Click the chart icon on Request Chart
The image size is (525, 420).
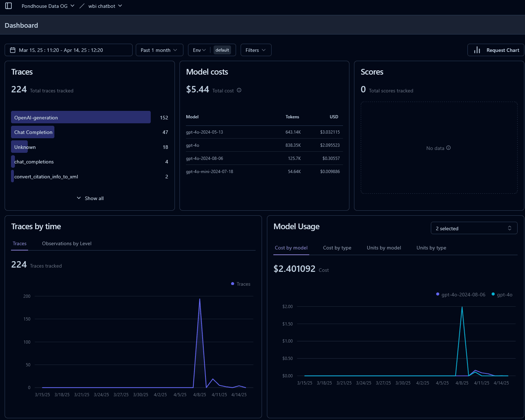pyautogui.click(x=477, y=50)
